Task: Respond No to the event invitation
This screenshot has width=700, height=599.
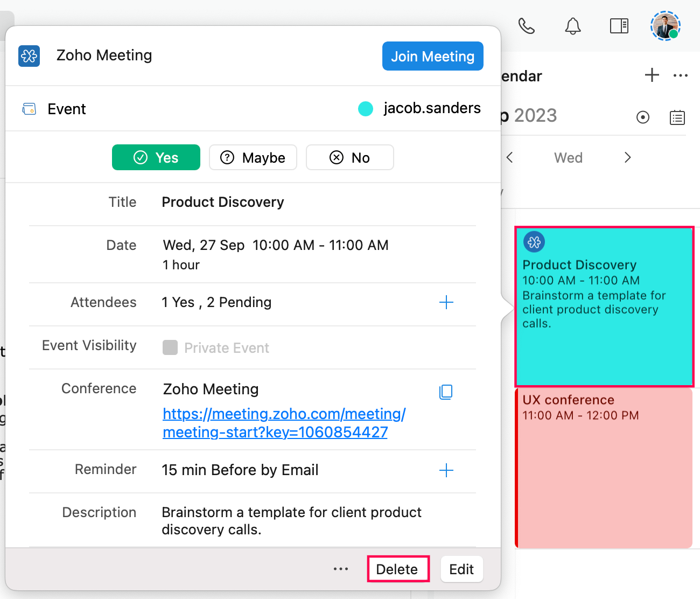Action: [350, 157]
